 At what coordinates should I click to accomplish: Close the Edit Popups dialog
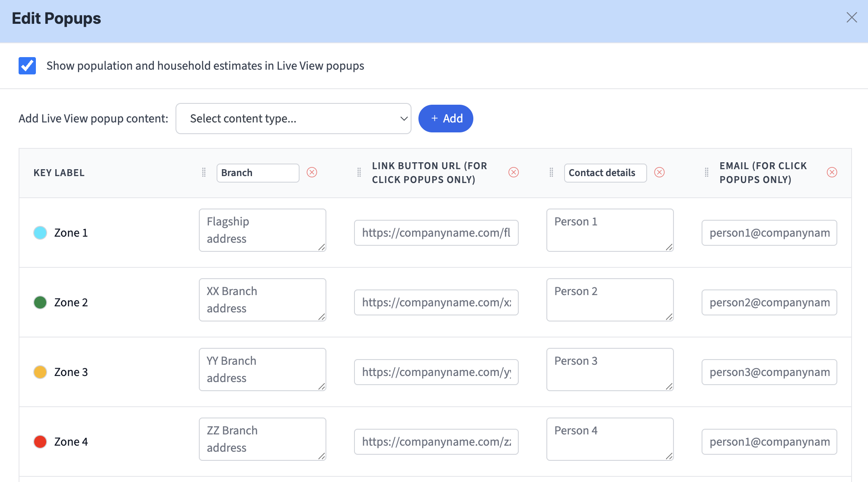[852, 17]
